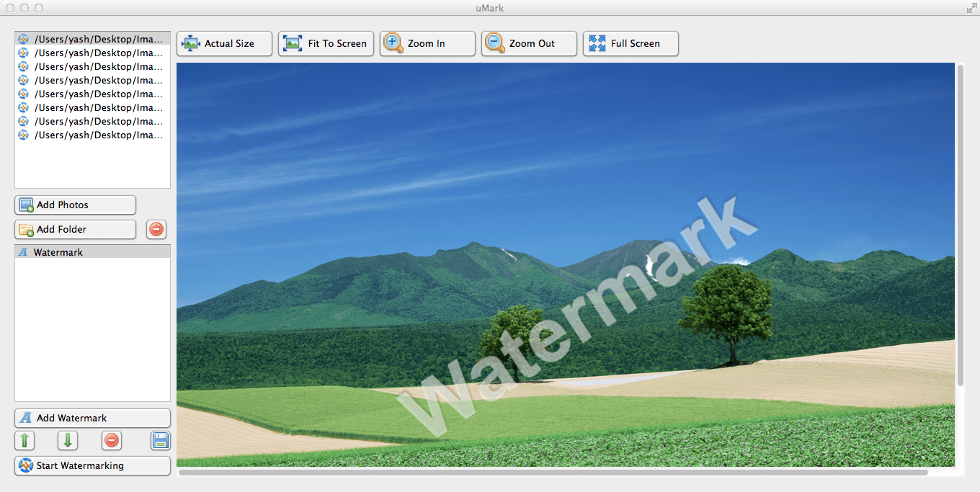
Task: Enter Full Screen preview mode
Action: coord(631,43)
